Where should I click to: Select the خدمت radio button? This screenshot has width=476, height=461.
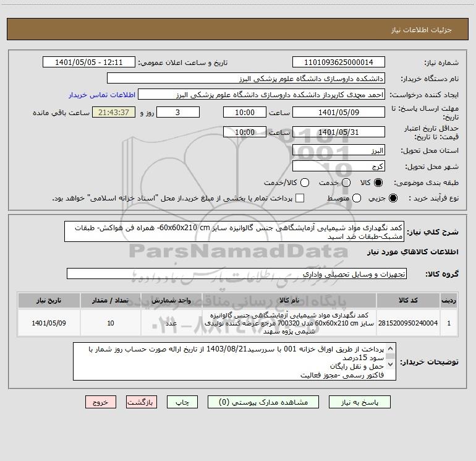tap(346, 183)
